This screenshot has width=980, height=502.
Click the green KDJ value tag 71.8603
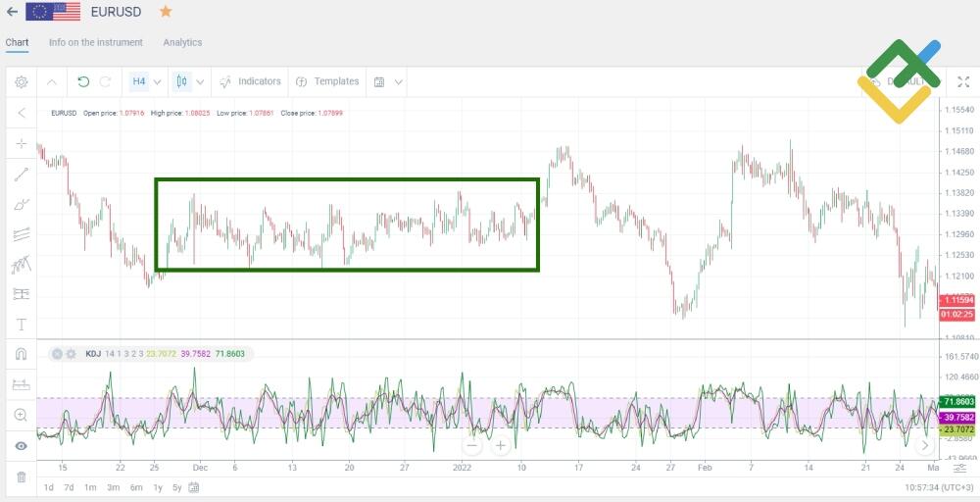[956, 402]
